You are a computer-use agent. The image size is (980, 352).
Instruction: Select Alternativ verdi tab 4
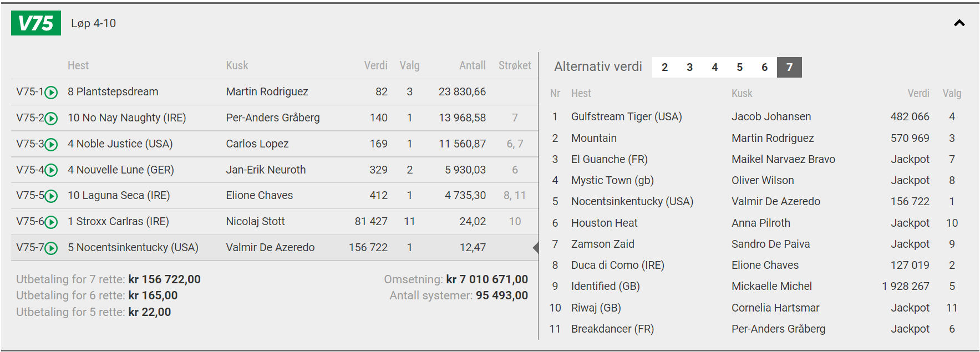[x=714, y=67]
